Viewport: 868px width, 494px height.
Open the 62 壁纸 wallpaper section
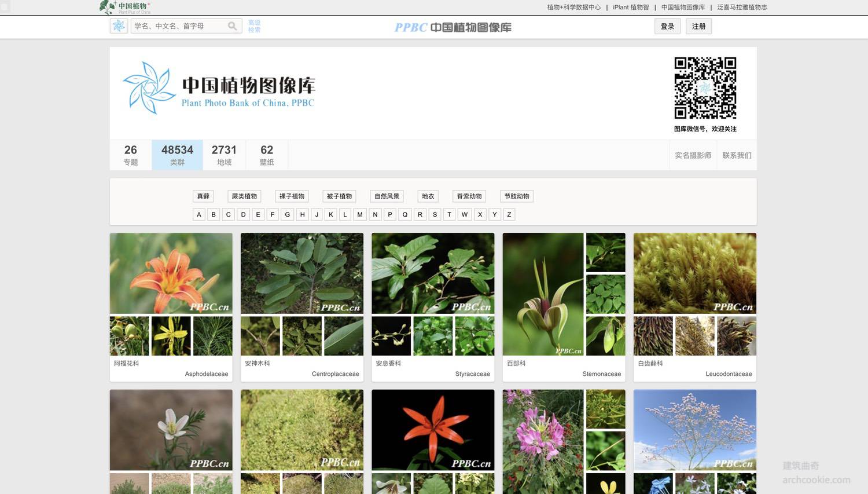click(x=266, y=155)
